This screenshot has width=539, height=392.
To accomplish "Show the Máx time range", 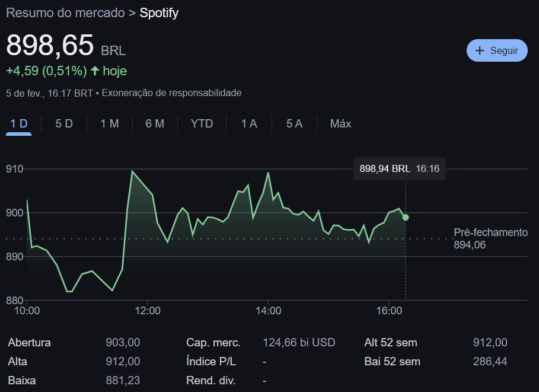I will 341,123.
